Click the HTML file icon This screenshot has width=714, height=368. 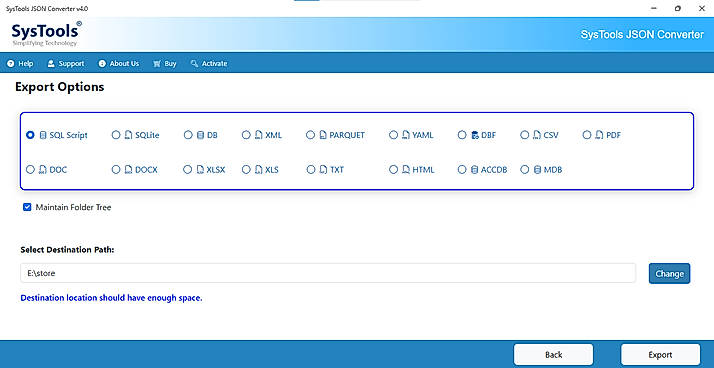[406, 170]
